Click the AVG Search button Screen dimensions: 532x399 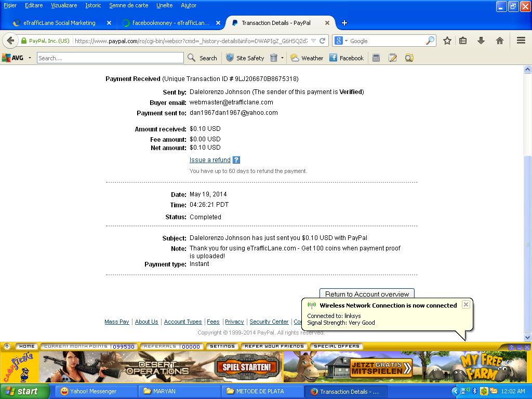(x=202, y=58)
